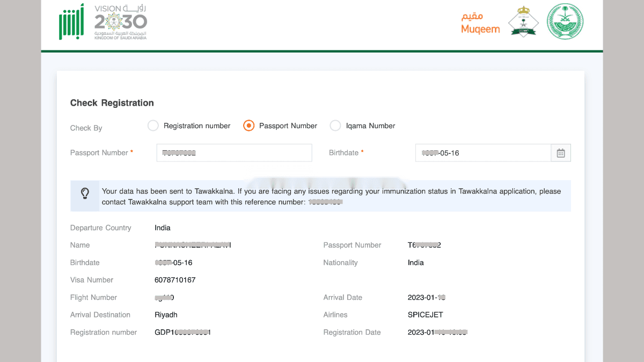The width and height of the screenshot is (644, 362).
Task: Click the Check Registration heading
Action: (112, 103)
